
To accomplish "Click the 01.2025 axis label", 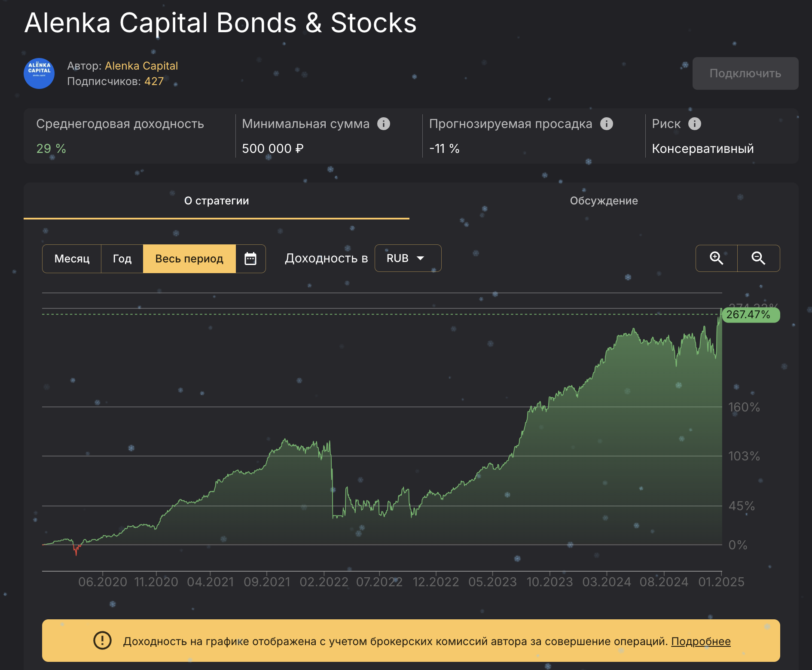I will [721, 582].
